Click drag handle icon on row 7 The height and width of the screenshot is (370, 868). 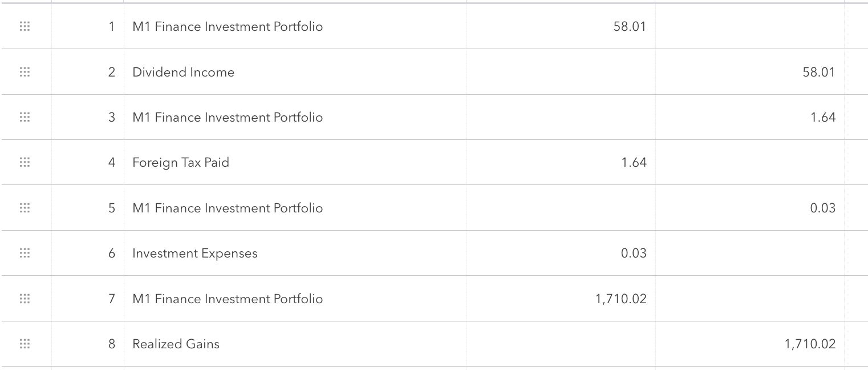[x=25, y=299]
